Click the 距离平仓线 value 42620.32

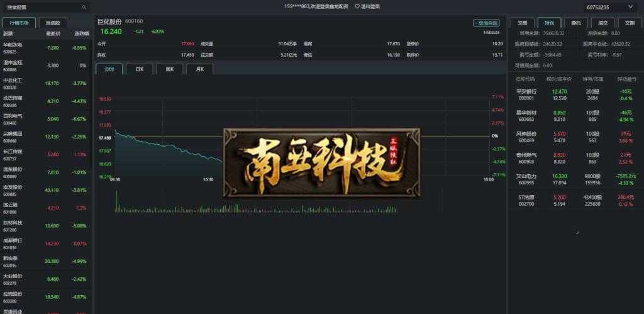click(x=620, y=44)
